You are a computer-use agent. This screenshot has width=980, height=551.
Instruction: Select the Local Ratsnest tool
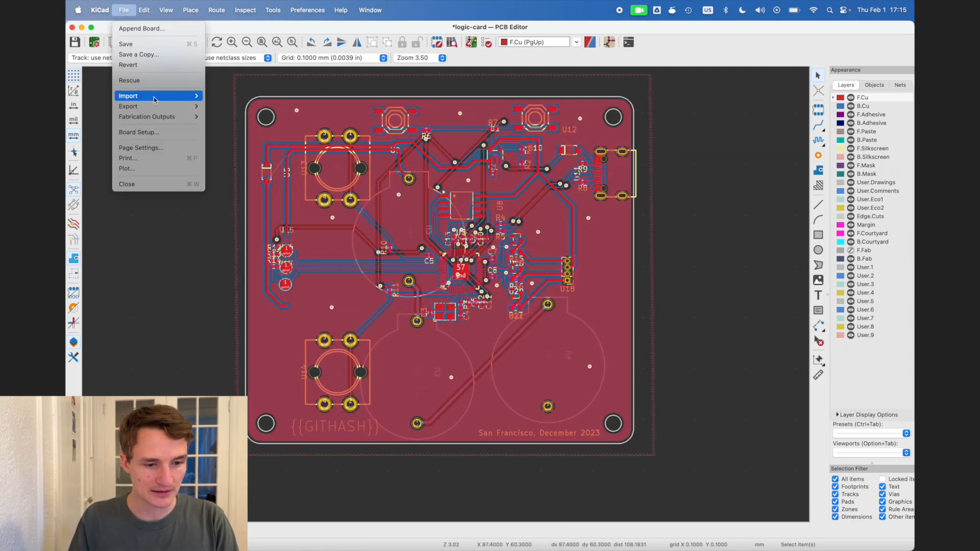[818, 91]
